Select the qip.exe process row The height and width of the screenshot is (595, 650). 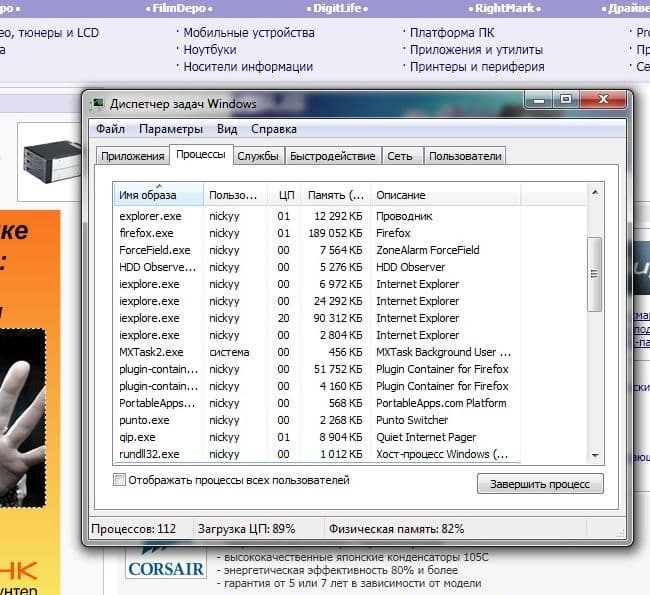click(317, 437)
